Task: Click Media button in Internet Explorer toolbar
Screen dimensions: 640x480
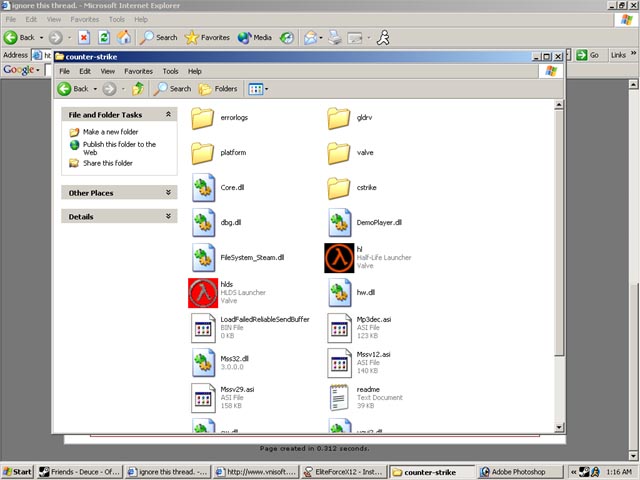Action: (255, 38)
